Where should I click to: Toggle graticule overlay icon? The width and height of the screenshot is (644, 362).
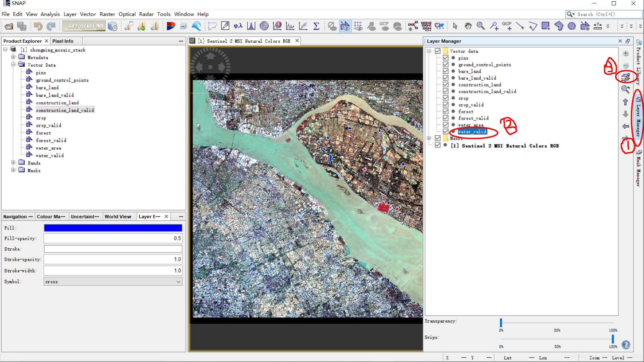[358, 26]
